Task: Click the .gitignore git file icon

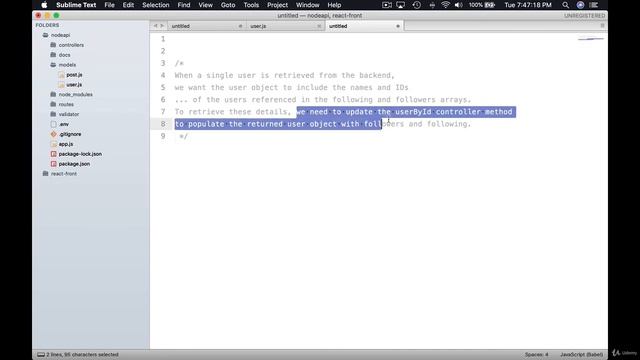Action: [x=53, y=134]
